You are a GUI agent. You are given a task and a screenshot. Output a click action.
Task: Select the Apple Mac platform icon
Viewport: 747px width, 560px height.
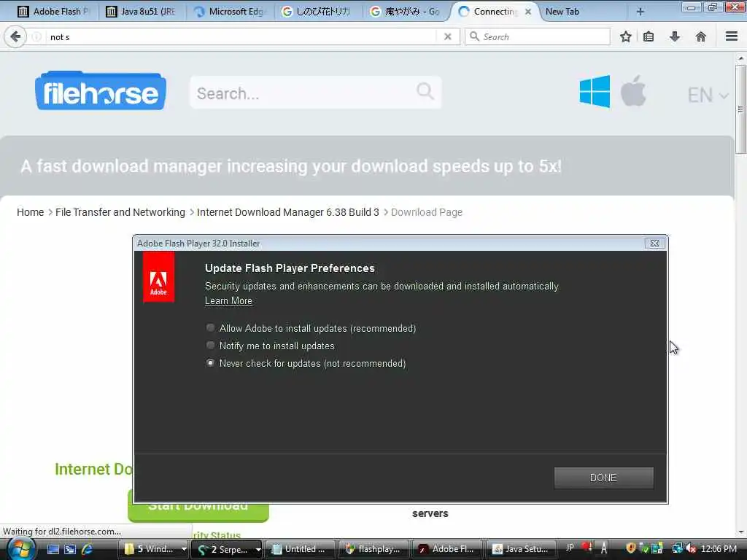pos(633,90)
